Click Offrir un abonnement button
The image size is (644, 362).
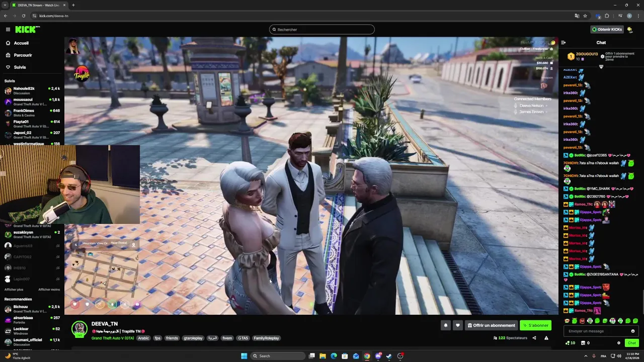pyautogui.click(x=491, y=325)
